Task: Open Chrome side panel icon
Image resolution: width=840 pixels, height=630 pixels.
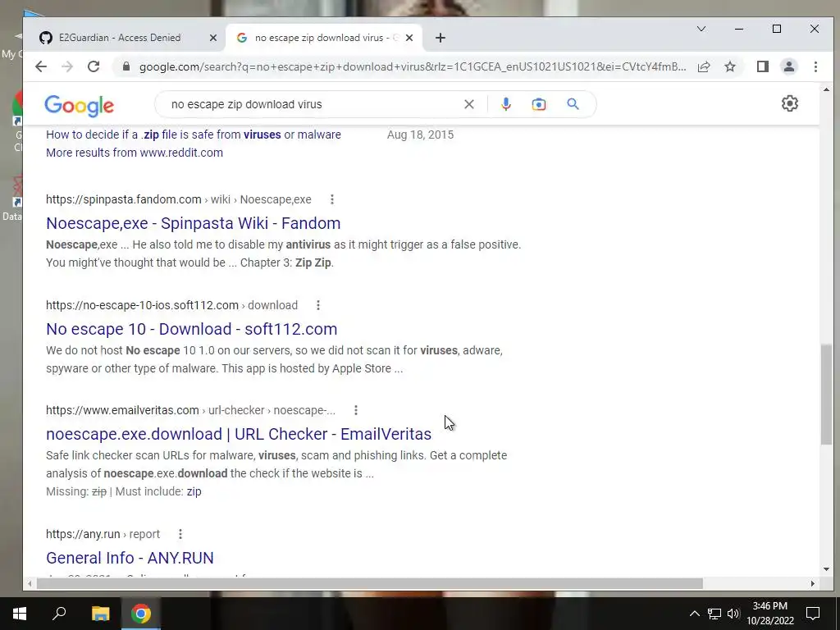Action: (762, 66)
